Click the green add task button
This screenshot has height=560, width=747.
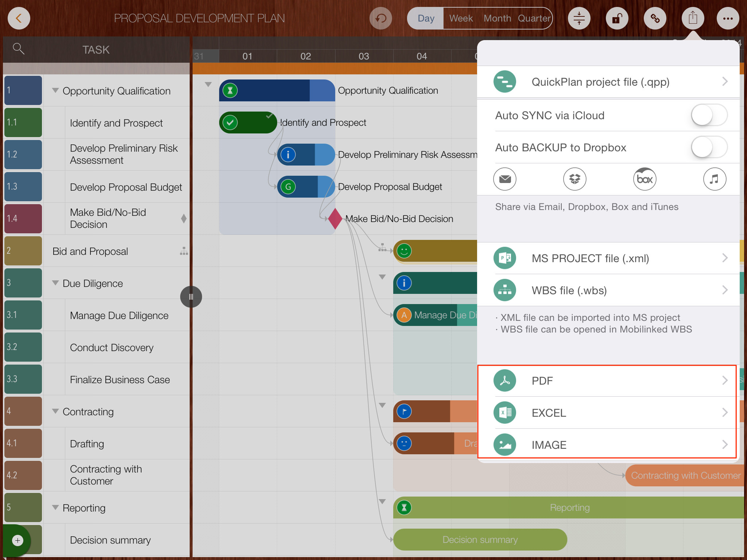pyautogui.click(x=18, y=540)
